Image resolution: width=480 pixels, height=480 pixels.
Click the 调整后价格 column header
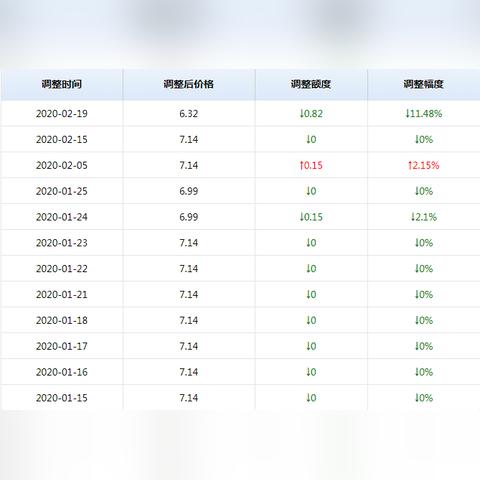pyautogui.click(x=189, y=84)
